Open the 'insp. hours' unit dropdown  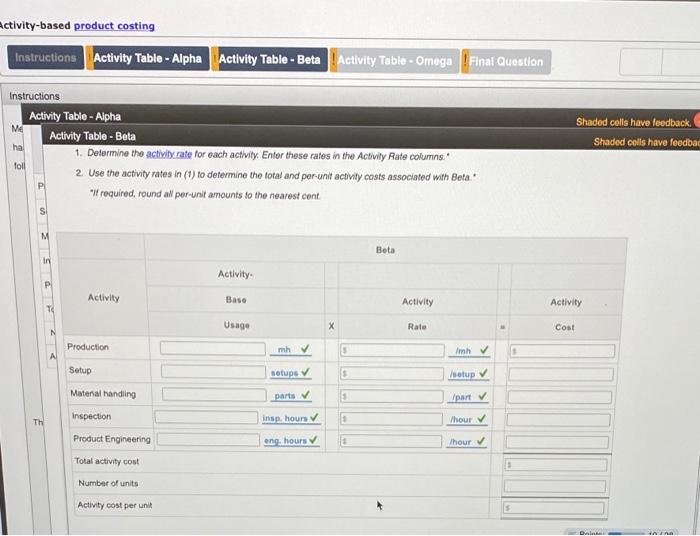coord(285,418)
